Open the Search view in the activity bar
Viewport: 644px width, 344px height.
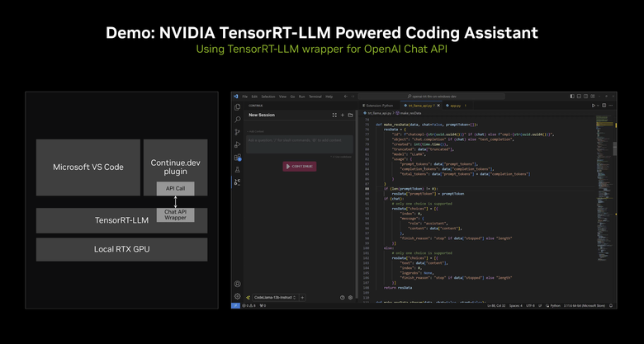[x=237, y=120]
